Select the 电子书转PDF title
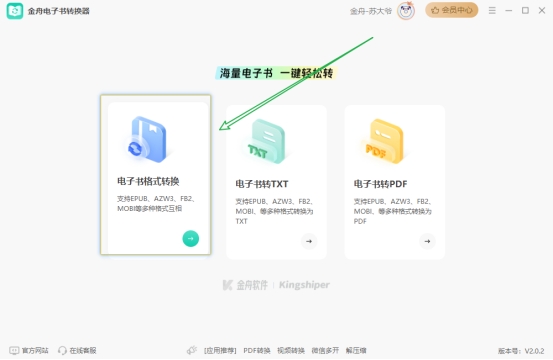The width and height of the screenshot is (553, 360). point(380,184)
